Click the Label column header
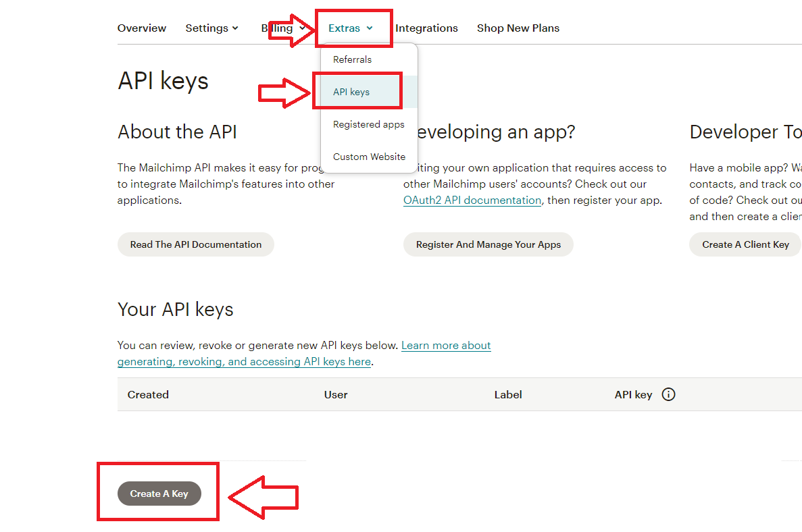This screenshot has width=802, height=532. 508,394
